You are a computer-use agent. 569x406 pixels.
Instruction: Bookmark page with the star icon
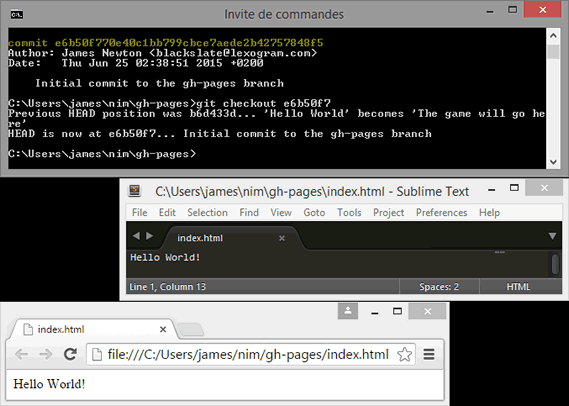point(404,354)
